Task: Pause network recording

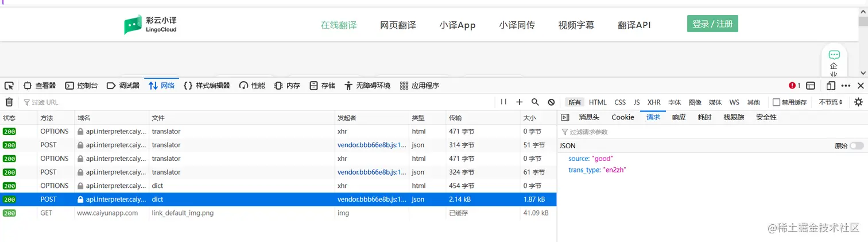Action: pyautogui.click(x=503, y=102)
